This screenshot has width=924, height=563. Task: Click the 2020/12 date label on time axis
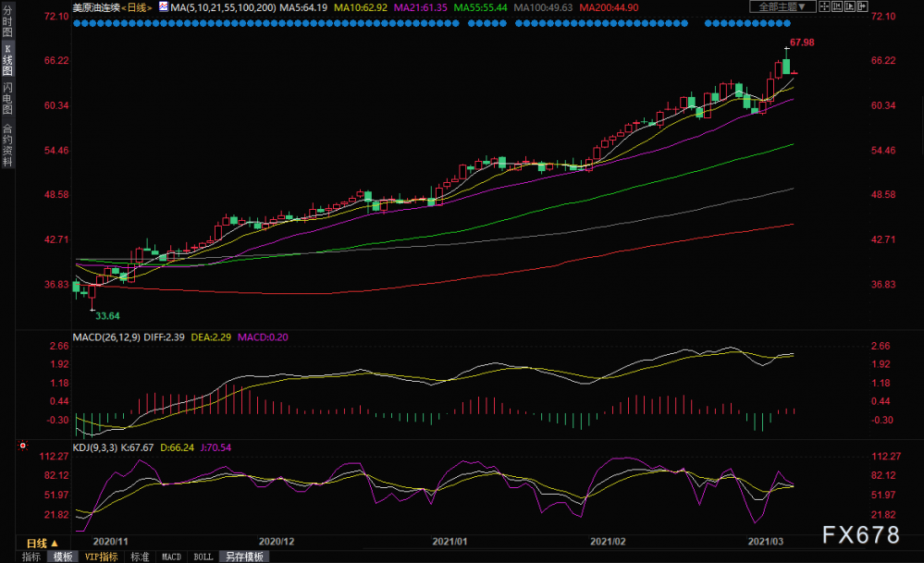(x=277, y=541)
